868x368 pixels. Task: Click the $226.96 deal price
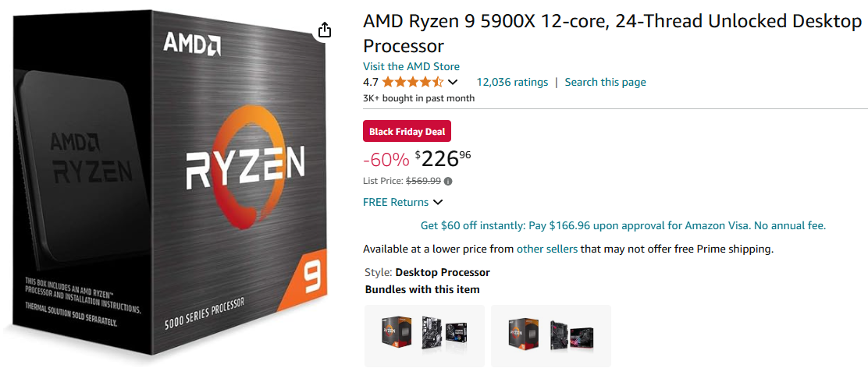pos(443,159)
